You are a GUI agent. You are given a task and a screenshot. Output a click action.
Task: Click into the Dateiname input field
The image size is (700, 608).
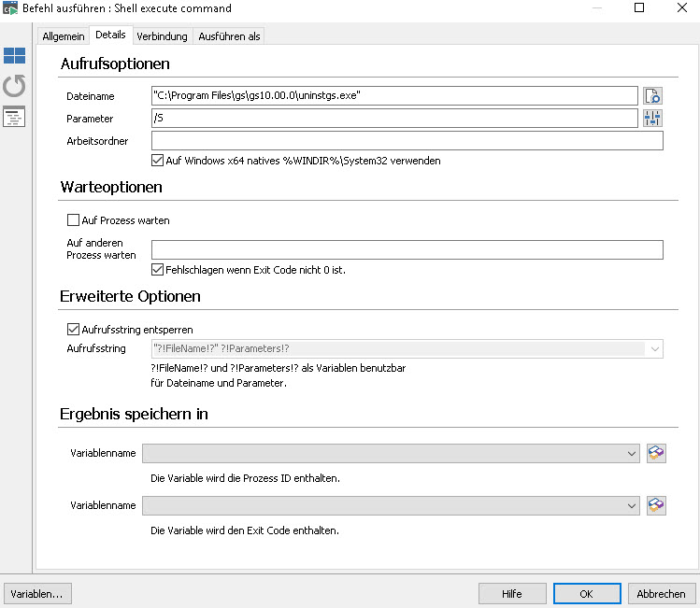pyautogui.click(x=394, y=95)
